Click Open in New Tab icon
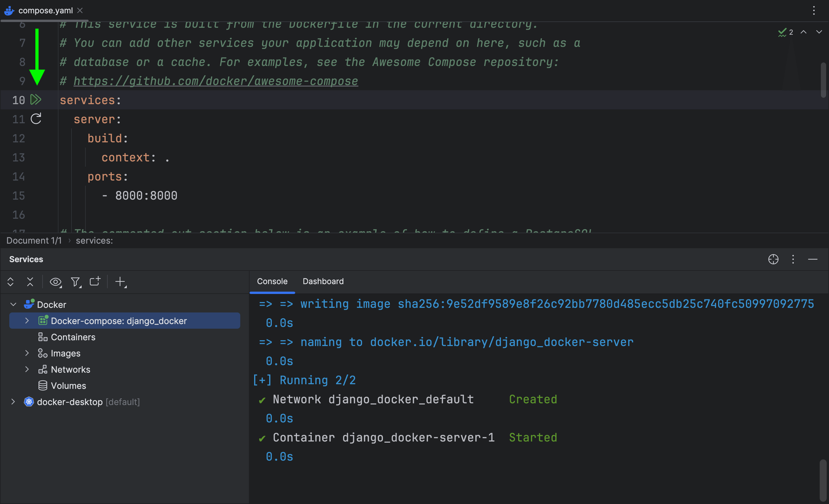The height and width of the screenshot is (504, 829). tap(95, 281)
